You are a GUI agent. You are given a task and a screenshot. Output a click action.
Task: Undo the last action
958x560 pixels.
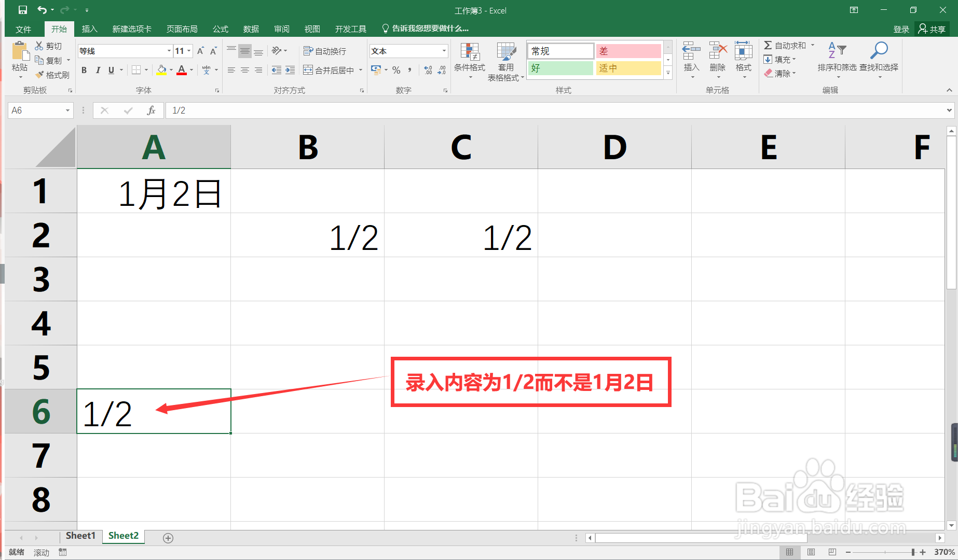pyautogui.click(x=42, y=10)
